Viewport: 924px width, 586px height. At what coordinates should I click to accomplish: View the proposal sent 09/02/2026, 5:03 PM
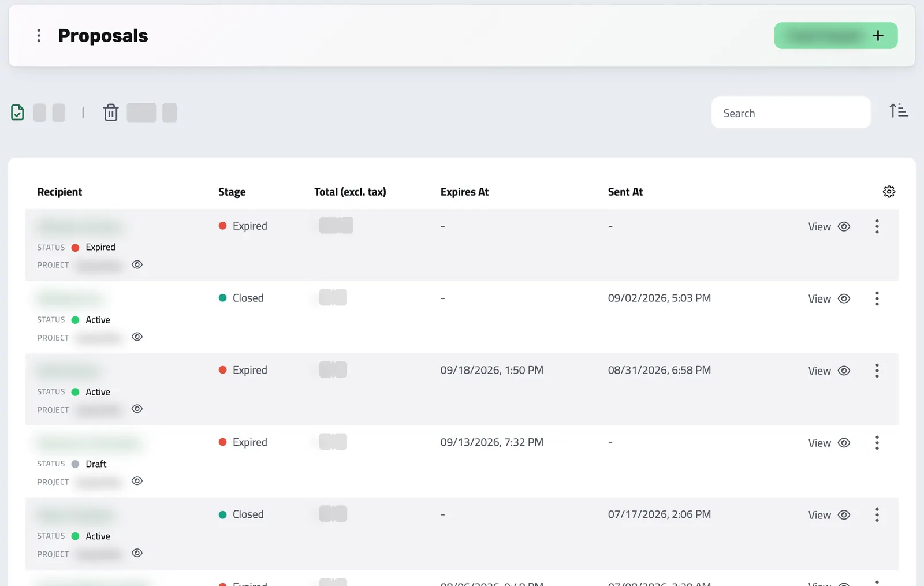[829, 299]
